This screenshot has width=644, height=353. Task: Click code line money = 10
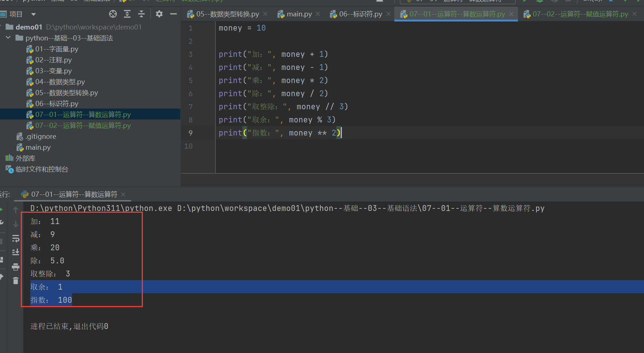[x=242, y=28]
